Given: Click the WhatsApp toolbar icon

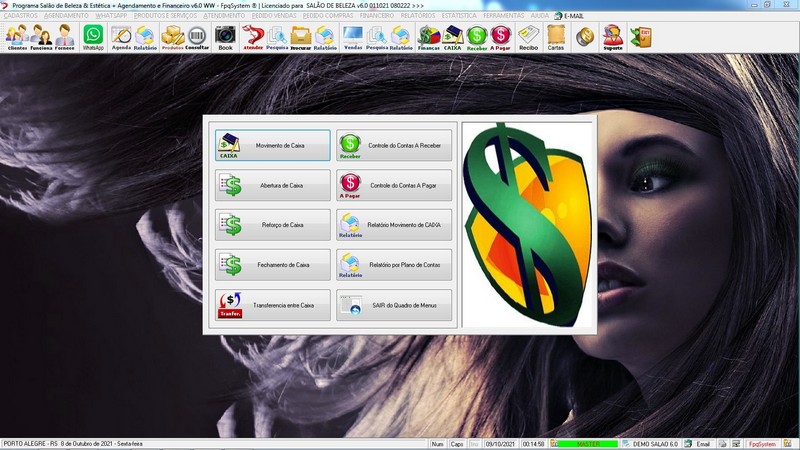Looking at the screenshot, I should pos(93,38).
